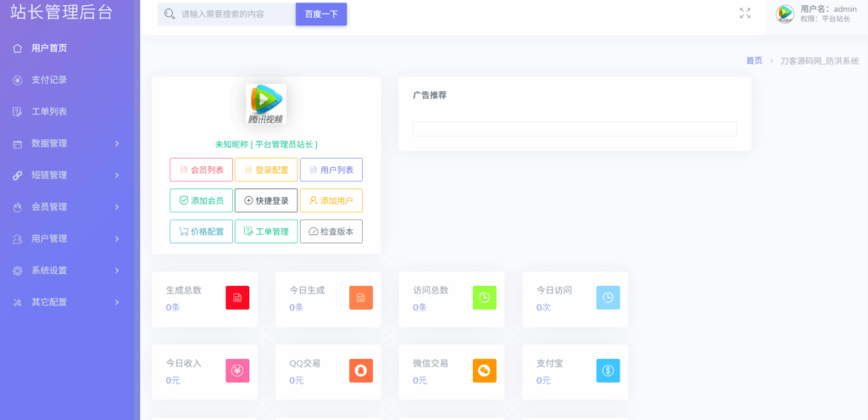Click the tools icon beside 其它配置
This screenshot has width=868, height=420.
(x=17, y=303)
